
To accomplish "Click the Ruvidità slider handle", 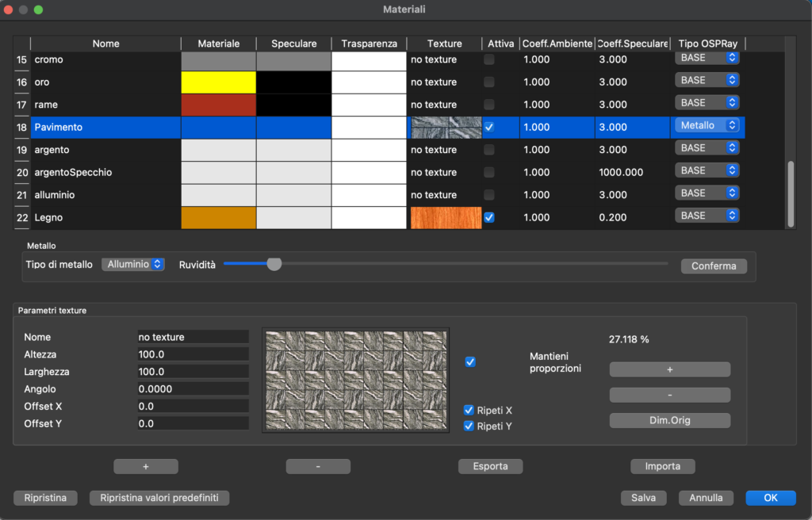I will coord(274,265).
